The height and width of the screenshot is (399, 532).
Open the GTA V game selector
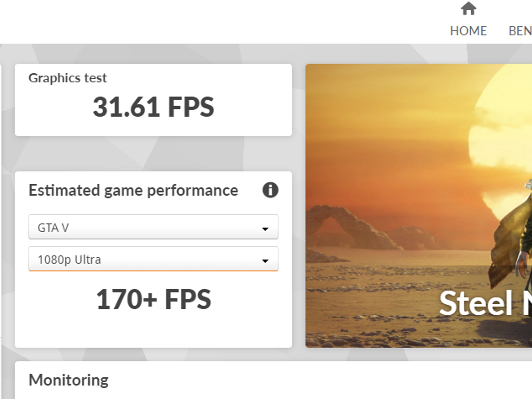coord(153,227)
